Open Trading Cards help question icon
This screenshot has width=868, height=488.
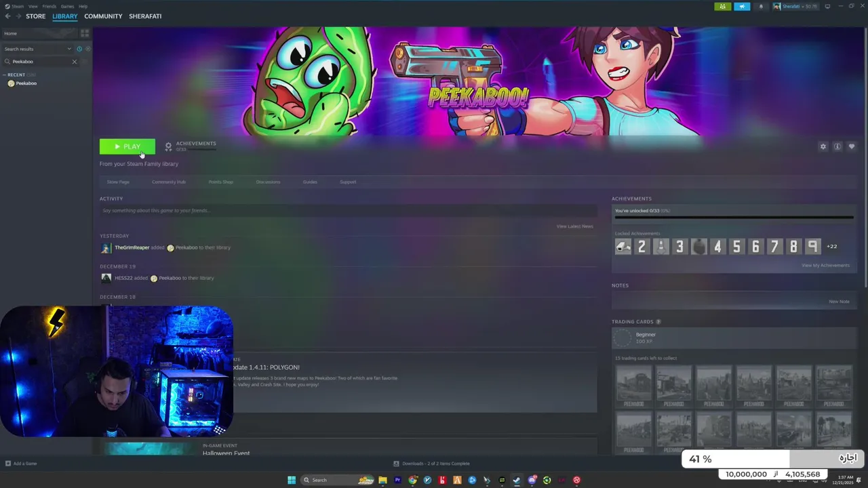tap(658, 322)
